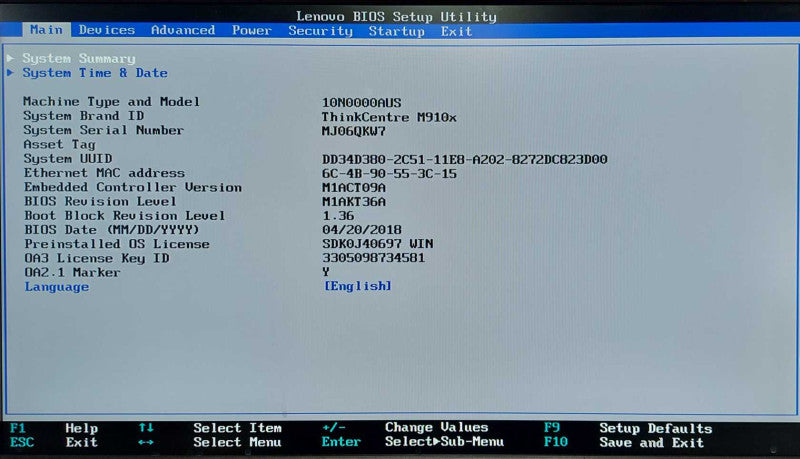The image size is (800, 459).
Task: Click the OA2.1 Marker label
Action: point(72,272)
